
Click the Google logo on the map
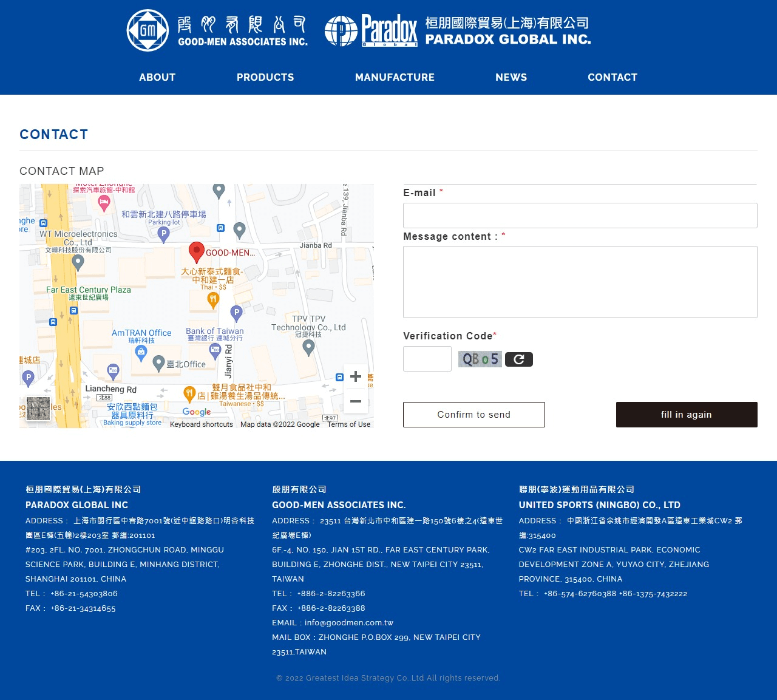(197, 412)
